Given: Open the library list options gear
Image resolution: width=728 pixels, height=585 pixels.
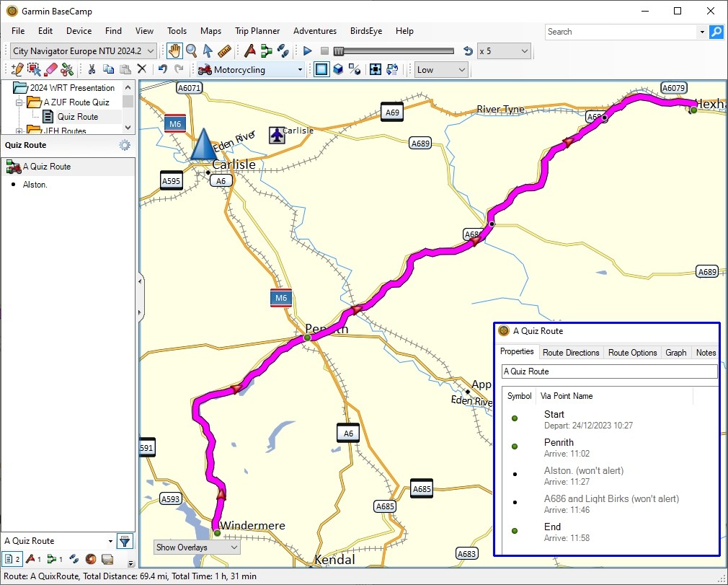Looking at the screenshot, I should tap(125, 145).
